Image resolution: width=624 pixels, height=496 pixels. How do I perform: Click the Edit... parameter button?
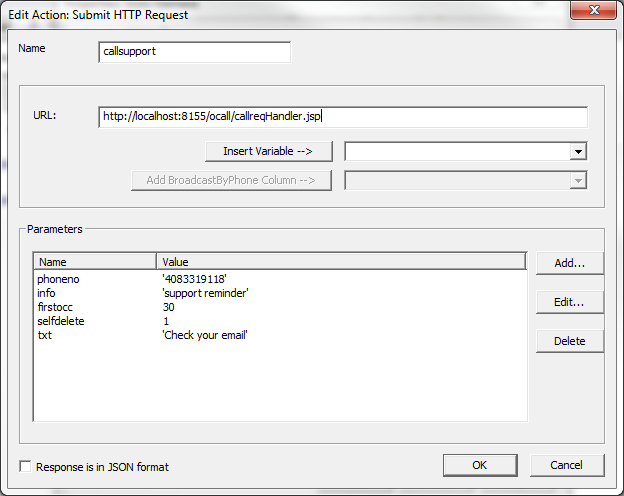tap(569, 302)
